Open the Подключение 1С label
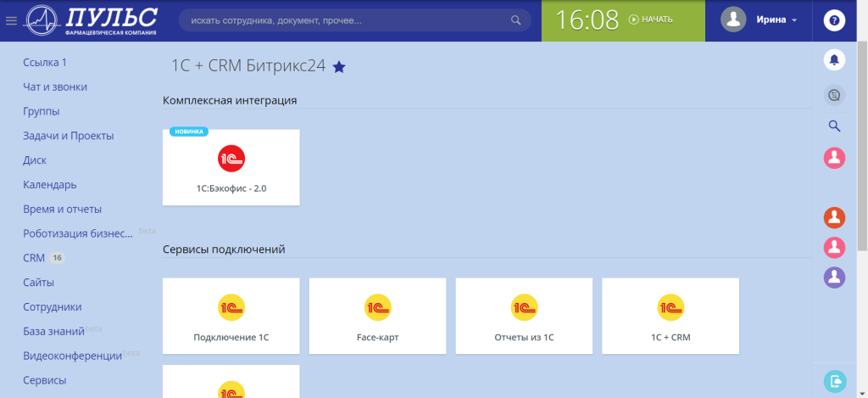The width and height of the screenshot is (868, 398). coord(231,337)
